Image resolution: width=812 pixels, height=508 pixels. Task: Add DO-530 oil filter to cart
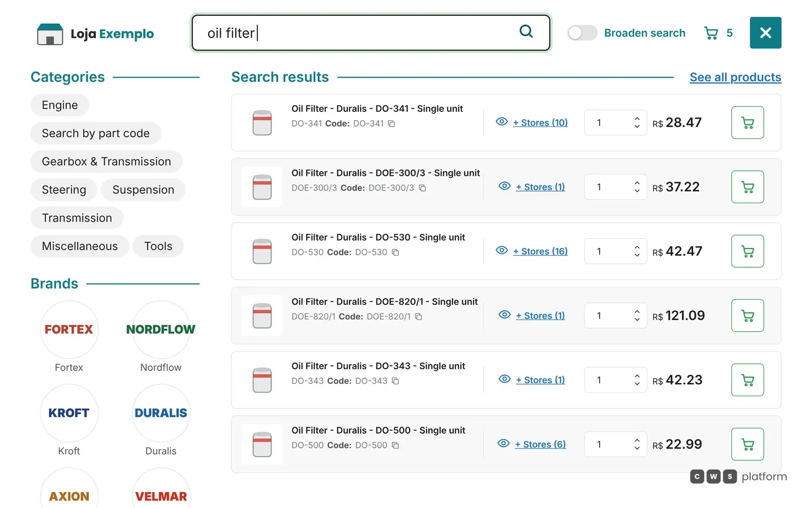point(748,251)
